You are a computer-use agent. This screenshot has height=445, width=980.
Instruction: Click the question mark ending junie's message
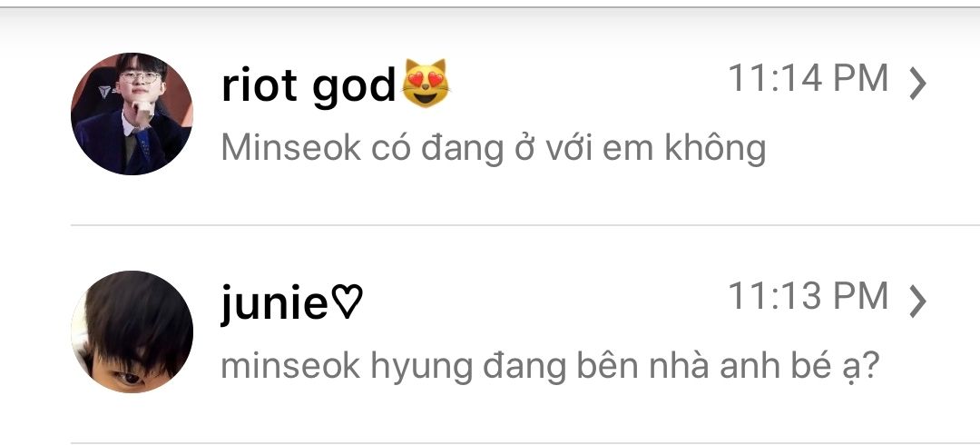click(x=870, y=366)
